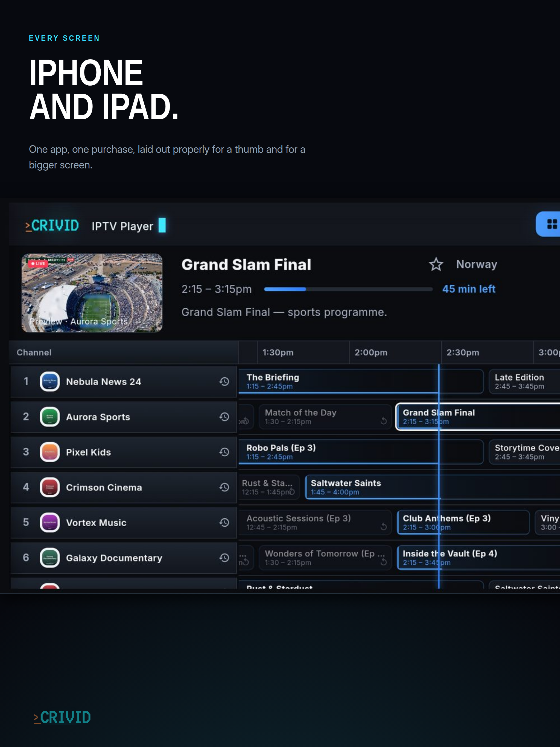
Task: Open catch-up history for Galaxy Documentary
Action: 224,558
